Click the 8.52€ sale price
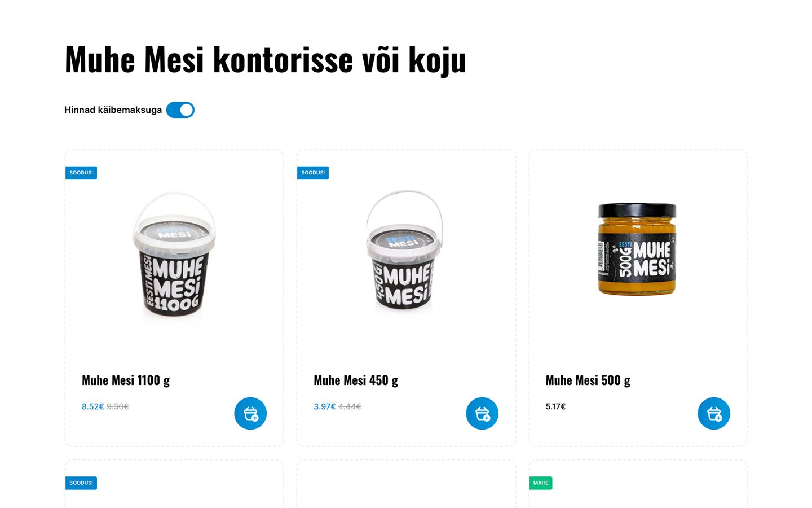 (92, 406)
